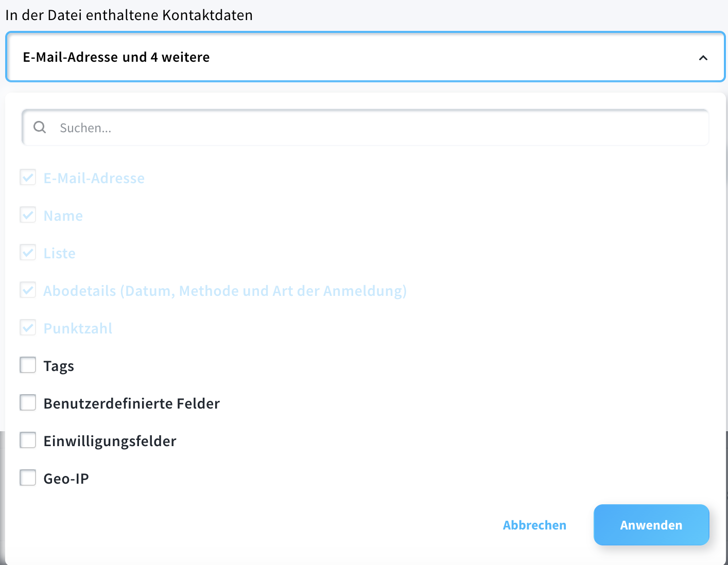Uncheck the Punktzahl option

[28, 327]
